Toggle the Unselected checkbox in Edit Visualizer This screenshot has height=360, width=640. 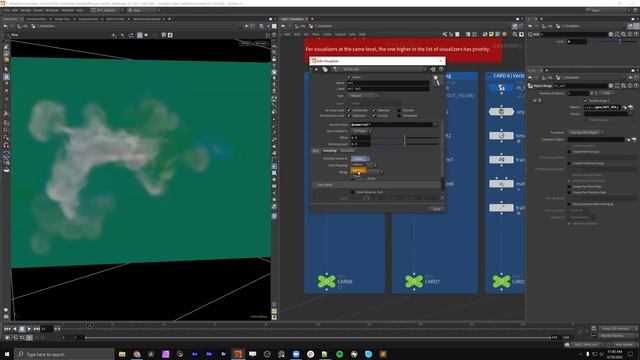tap(349, 110)
